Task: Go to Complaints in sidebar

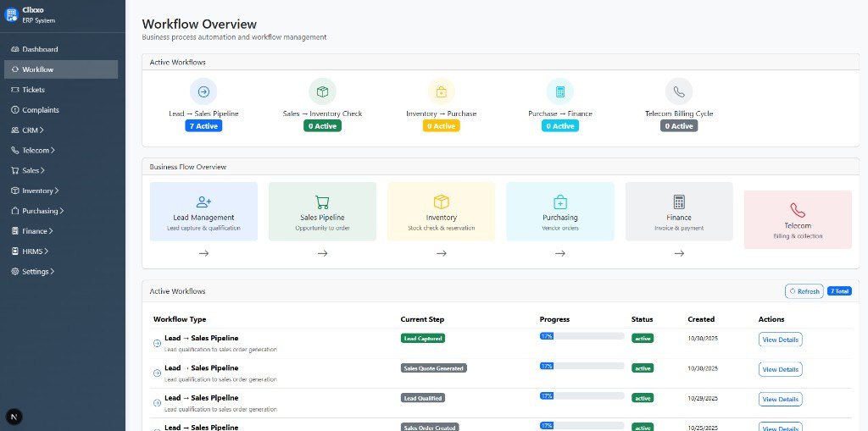Action: [x=61, y=109]
